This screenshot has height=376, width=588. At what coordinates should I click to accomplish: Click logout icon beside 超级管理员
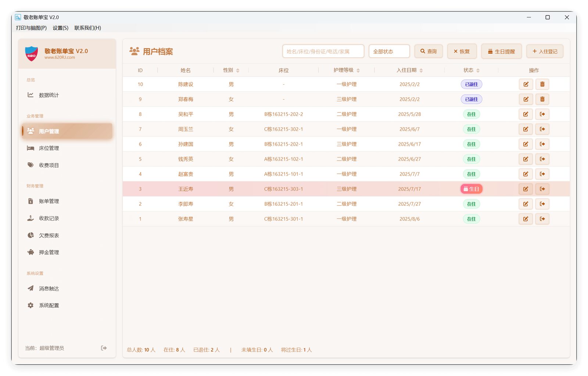(x=104, y=348)
